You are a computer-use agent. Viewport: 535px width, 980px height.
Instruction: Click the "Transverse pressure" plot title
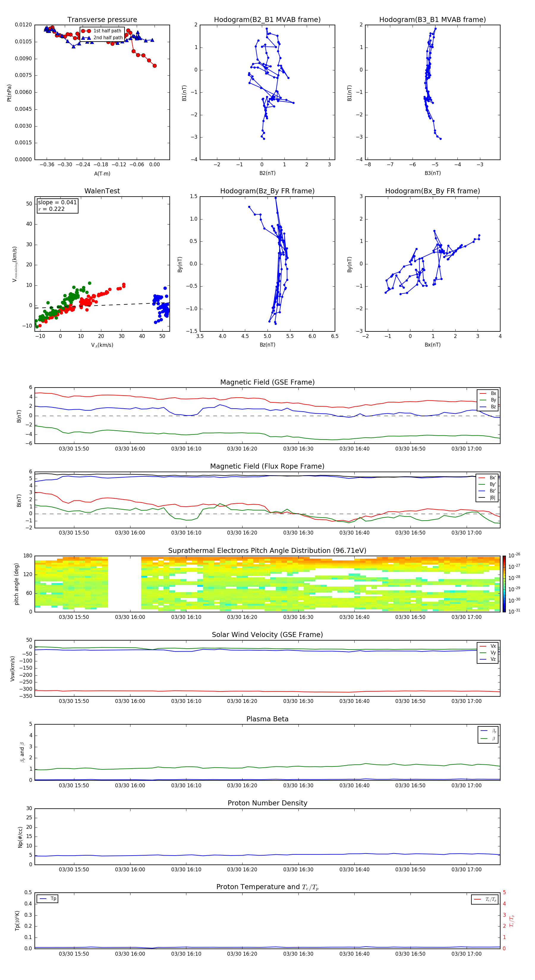(102, 20)
